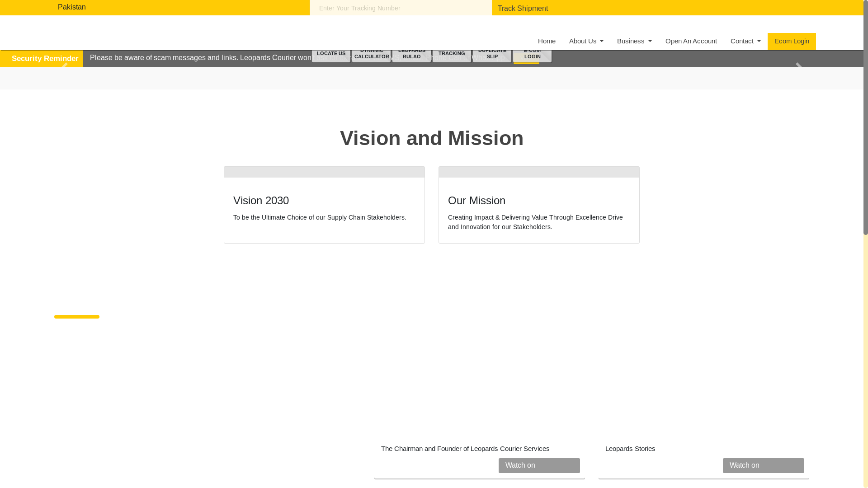Open the Open An Account page
This screenshot has width=868, height=488.
pos(691,41)
